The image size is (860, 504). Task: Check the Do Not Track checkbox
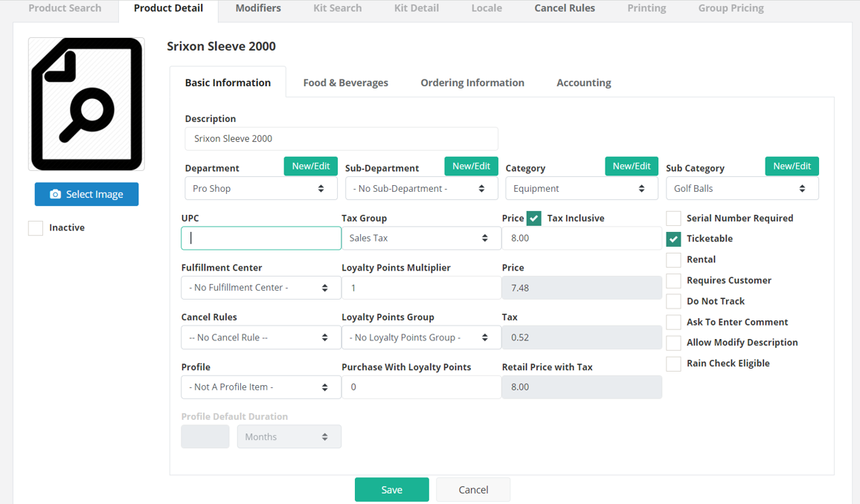pos(673,301)
